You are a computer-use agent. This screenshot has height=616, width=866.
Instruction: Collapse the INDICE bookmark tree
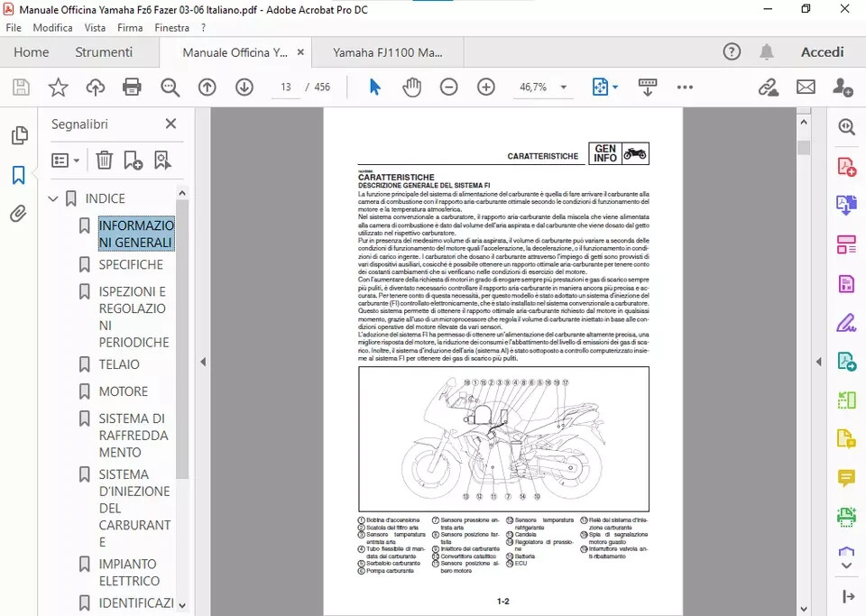pyautogui.click(x=53, y=198)
